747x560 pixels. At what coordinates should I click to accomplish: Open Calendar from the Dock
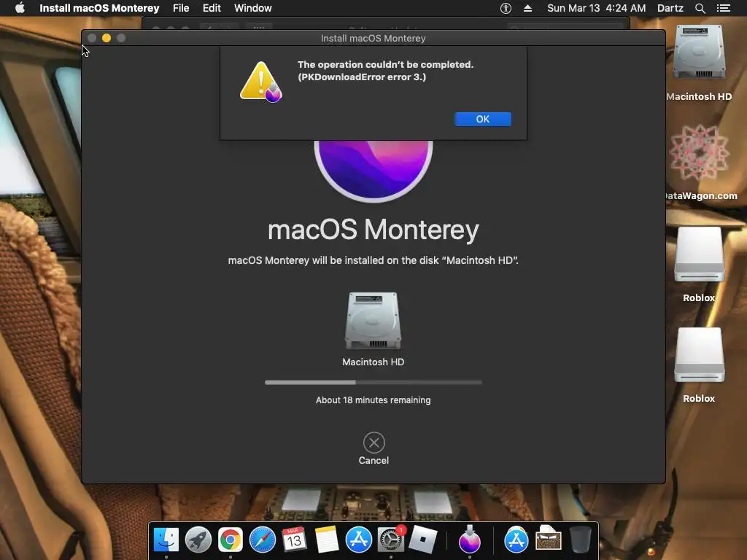pyautogui.click(x=294, y=540)
